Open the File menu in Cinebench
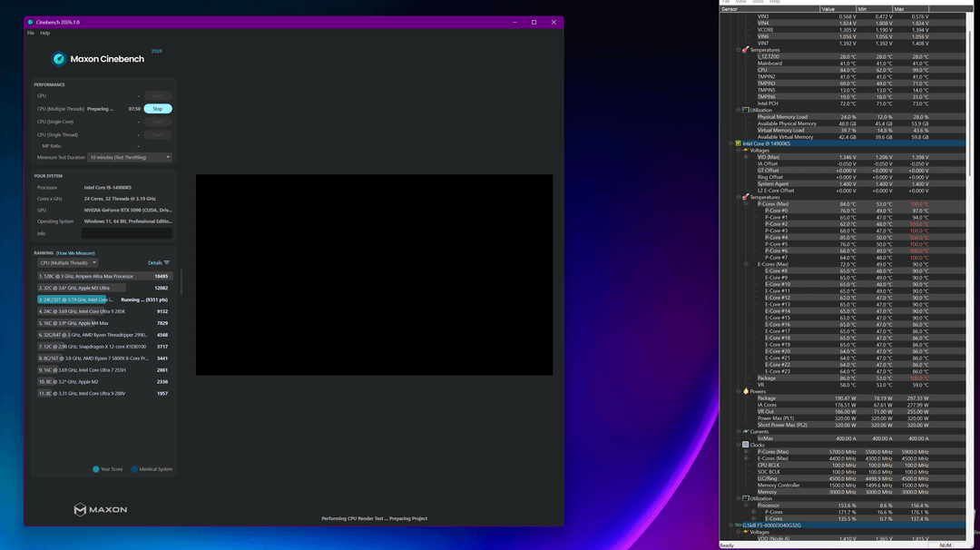980x550 pixels. (30, 33)
